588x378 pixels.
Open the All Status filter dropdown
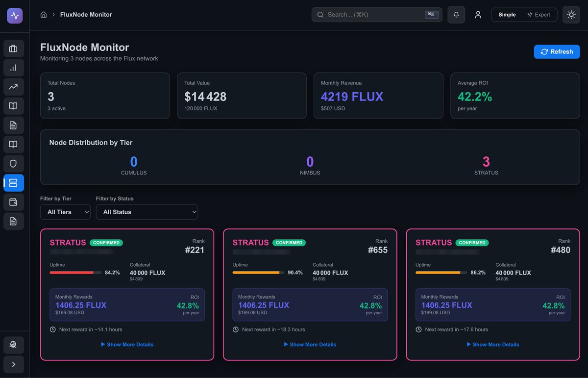147,212
